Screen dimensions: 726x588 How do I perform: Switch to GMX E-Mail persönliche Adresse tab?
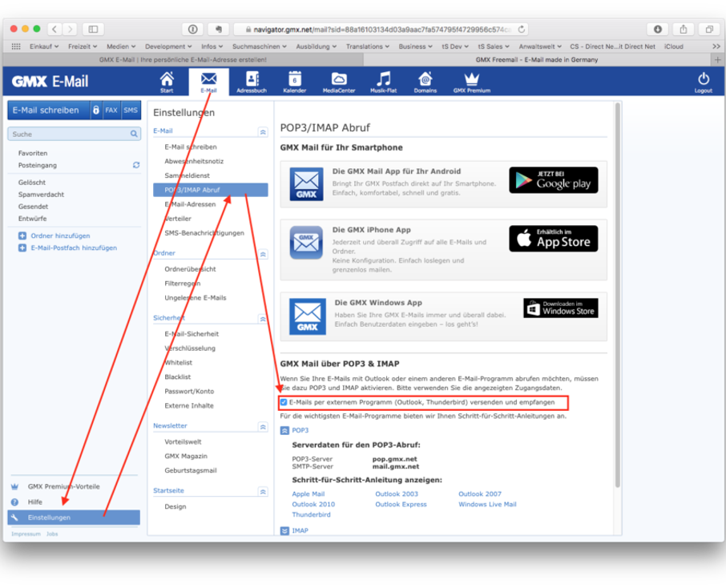coord(183,60)
